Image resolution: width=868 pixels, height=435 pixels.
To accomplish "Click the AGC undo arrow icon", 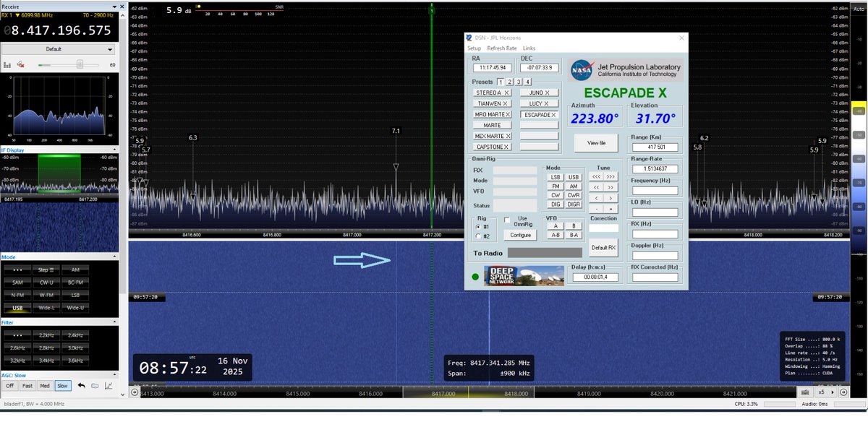I will [81, 386].
